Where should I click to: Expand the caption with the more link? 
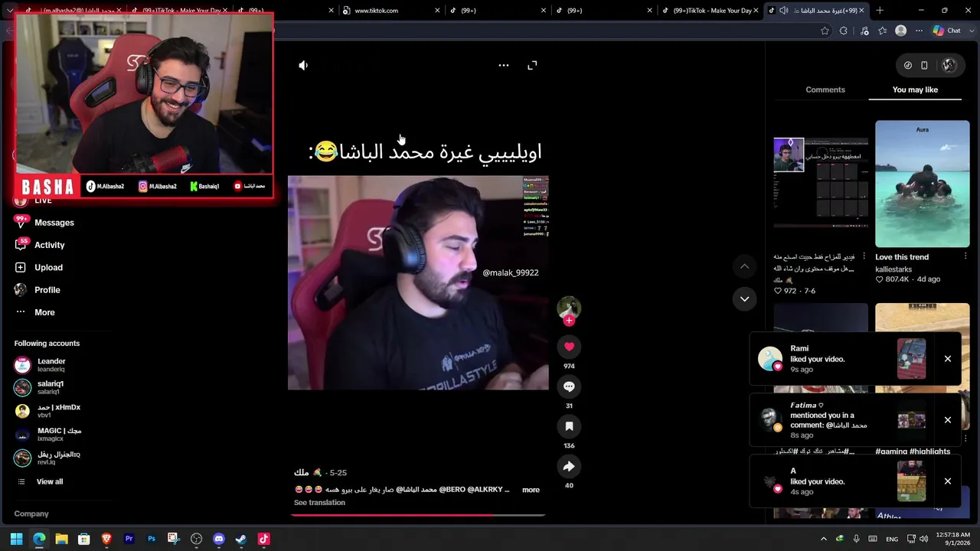click(x=531, y=490)
